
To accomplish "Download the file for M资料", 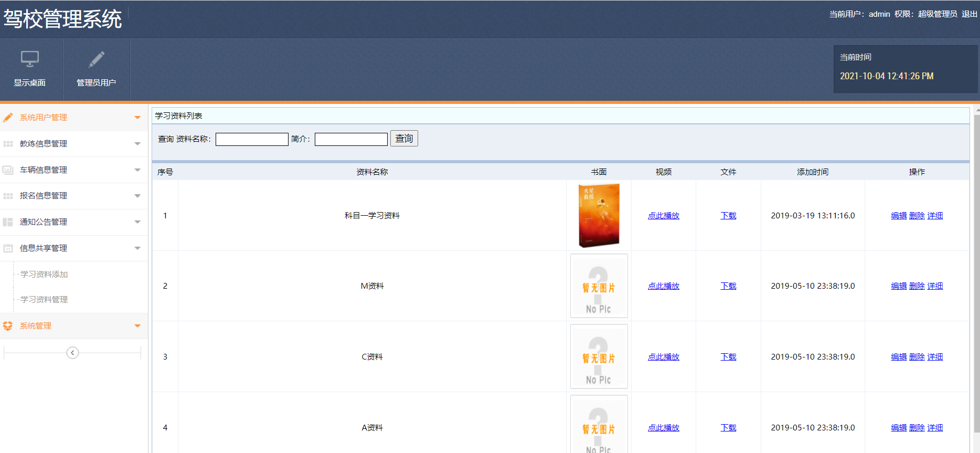I will pos(728,286).
